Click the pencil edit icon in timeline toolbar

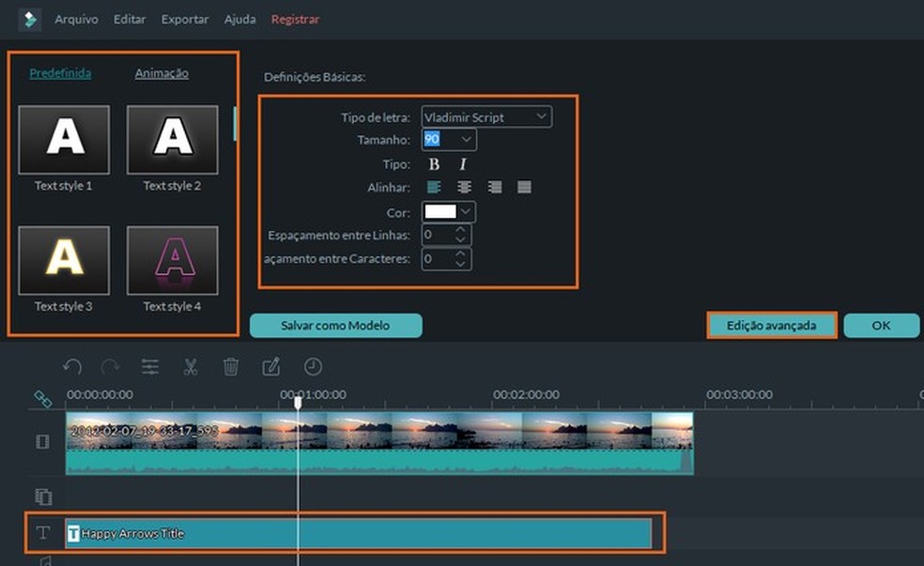(271, 367)
